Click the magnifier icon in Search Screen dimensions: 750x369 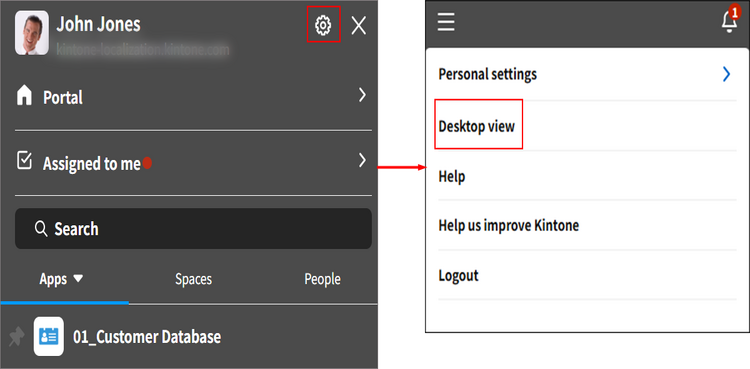[41, 229]
